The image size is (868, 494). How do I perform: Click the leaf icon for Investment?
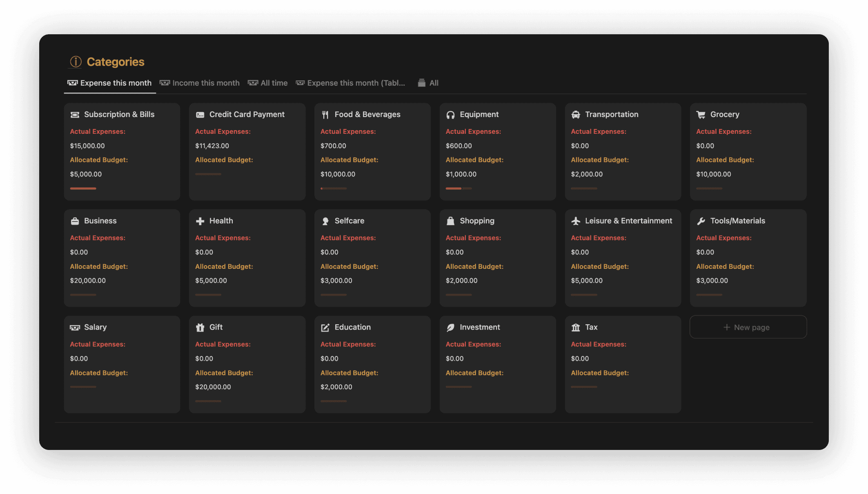(450, 328)
